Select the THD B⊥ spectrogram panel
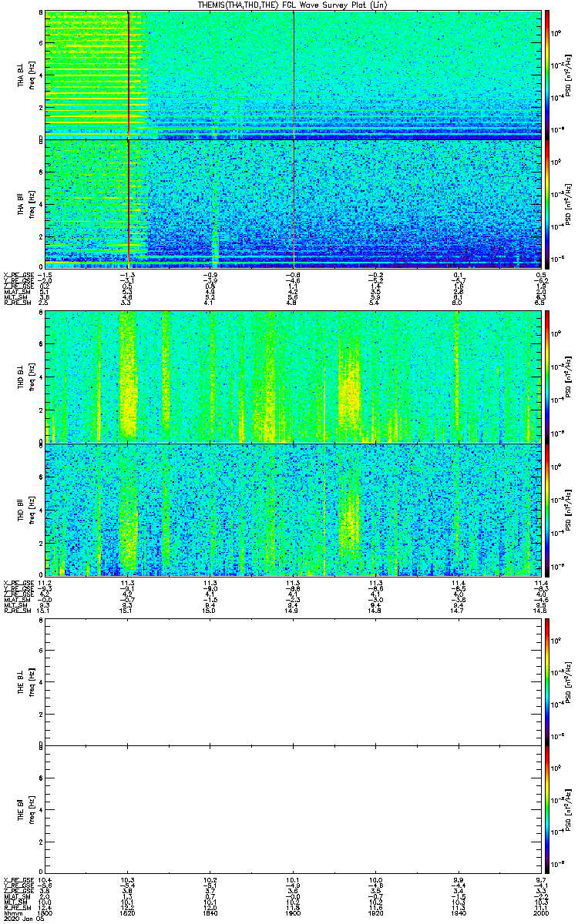The width and height of the screenshot is (578, 924). [292, 377]
